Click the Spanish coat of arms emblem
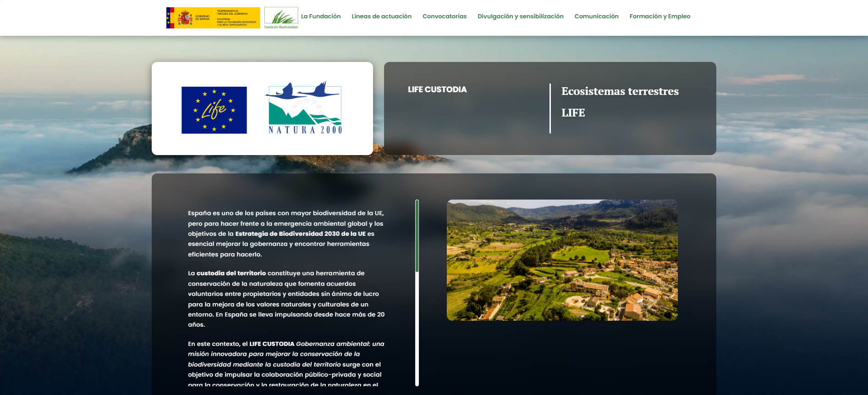The height and width of the screenshot is (395, 868). coord(185,18)
